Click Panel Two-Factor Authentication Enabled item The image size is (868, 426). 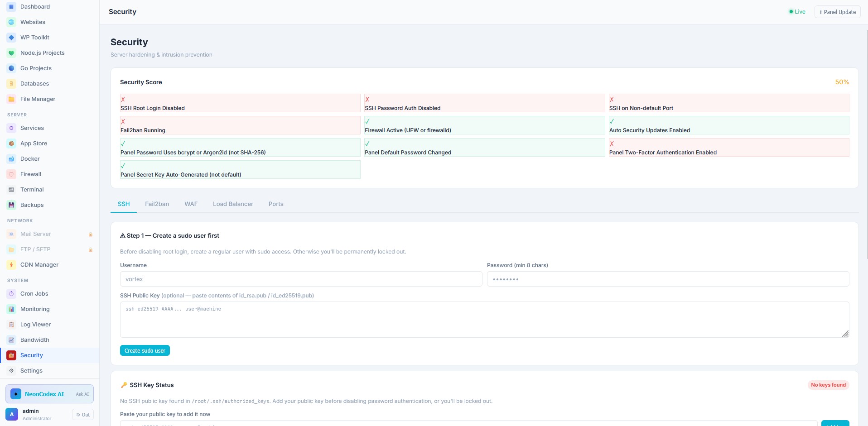(729, 148)
